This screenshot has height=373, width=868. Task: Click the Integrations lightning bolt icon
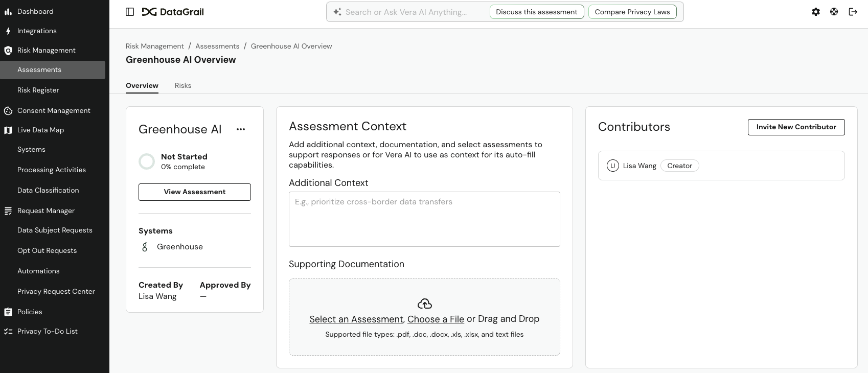8,31
